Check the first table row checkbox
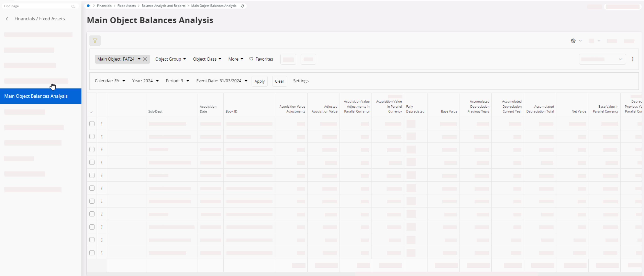The width and height of the screenshot is (644, 276). coord(92,124)
